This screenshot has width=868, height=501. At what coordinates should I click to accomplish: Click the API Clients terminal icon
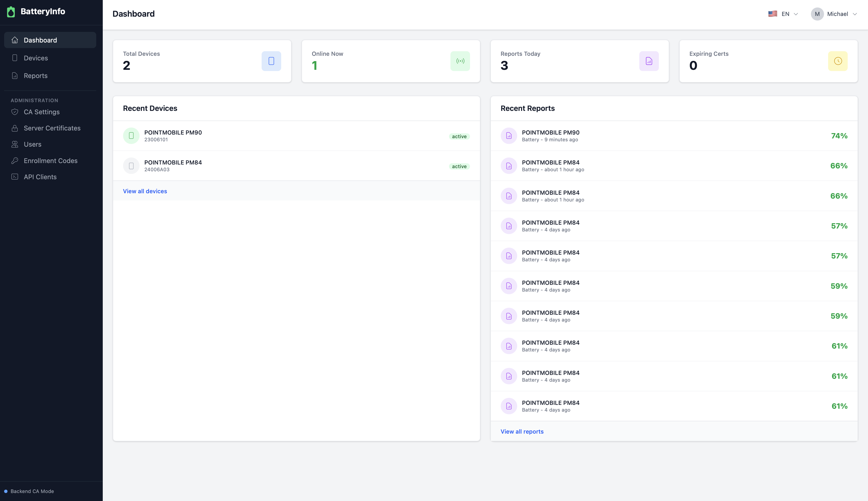(x=15, y=177)
